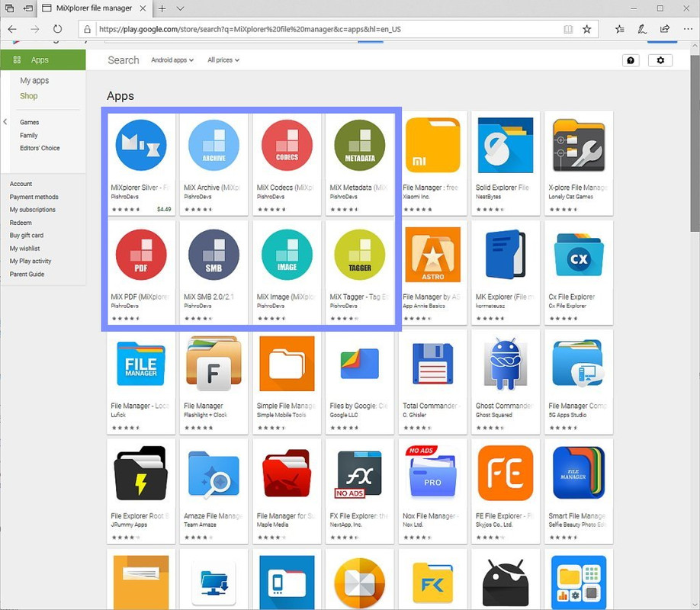Select Shop in the sidebar

pos(28,96)
